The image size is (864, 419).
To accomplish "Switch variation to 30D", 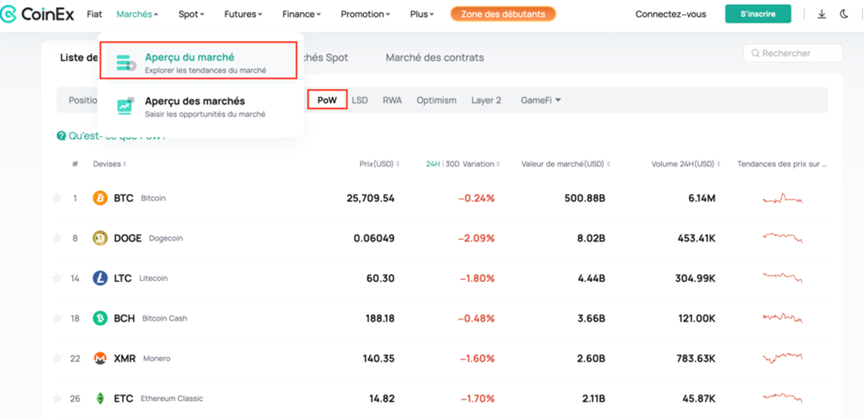I will point(452,164).
